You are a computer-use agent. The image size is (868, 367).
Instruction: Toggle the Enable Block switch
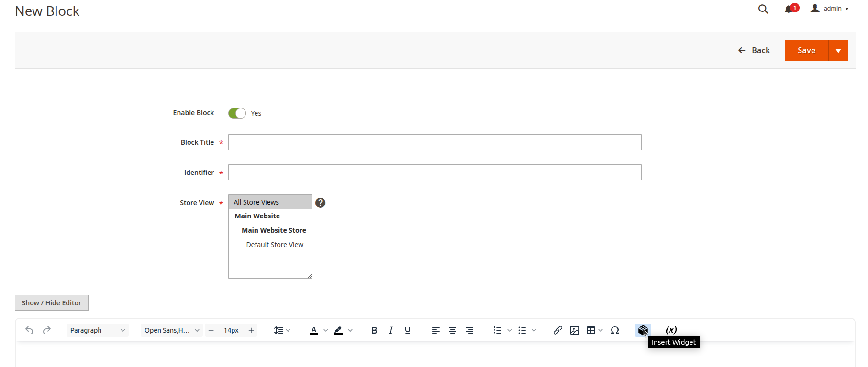click(x=237, y=113)
